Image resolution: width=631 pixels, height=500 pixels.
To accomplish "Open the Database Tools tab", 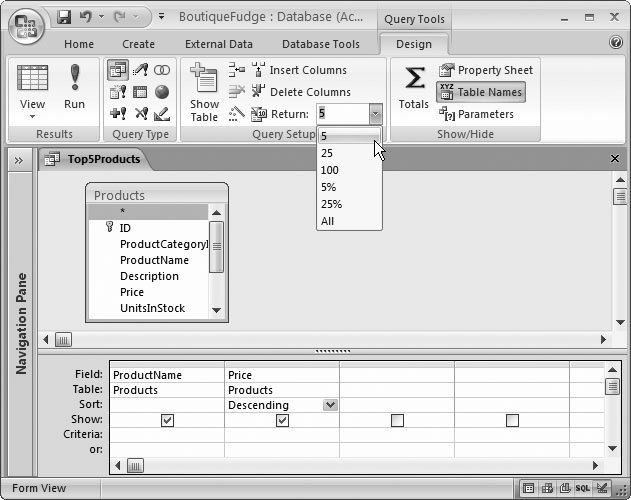I will pyautogui.click(x=320, y=44).
